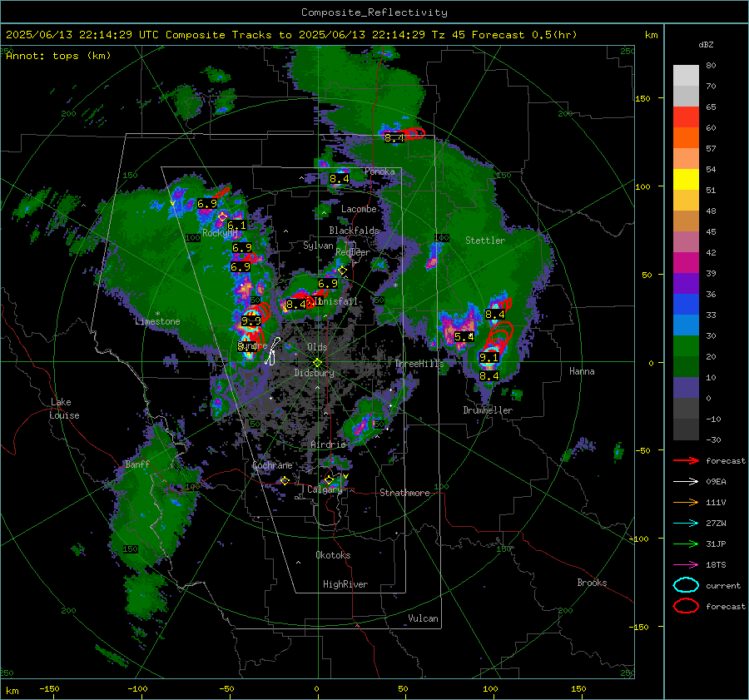The image size is (749, 700).
Task: Click the yellow diamond marker above Calgary
Action: 329,479
